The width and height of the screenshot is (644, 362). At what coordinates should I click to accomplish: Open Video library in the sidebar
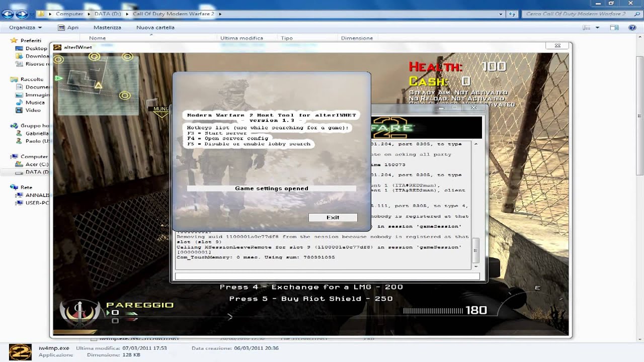pyautogui.click(x=33, y=110)
